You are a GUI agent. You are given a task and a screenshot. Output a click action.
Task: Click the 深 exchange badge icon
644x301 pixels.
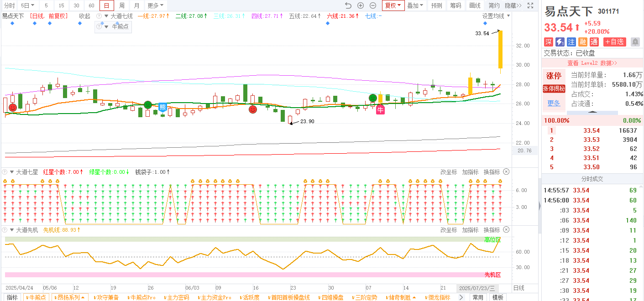click(549, 42)
